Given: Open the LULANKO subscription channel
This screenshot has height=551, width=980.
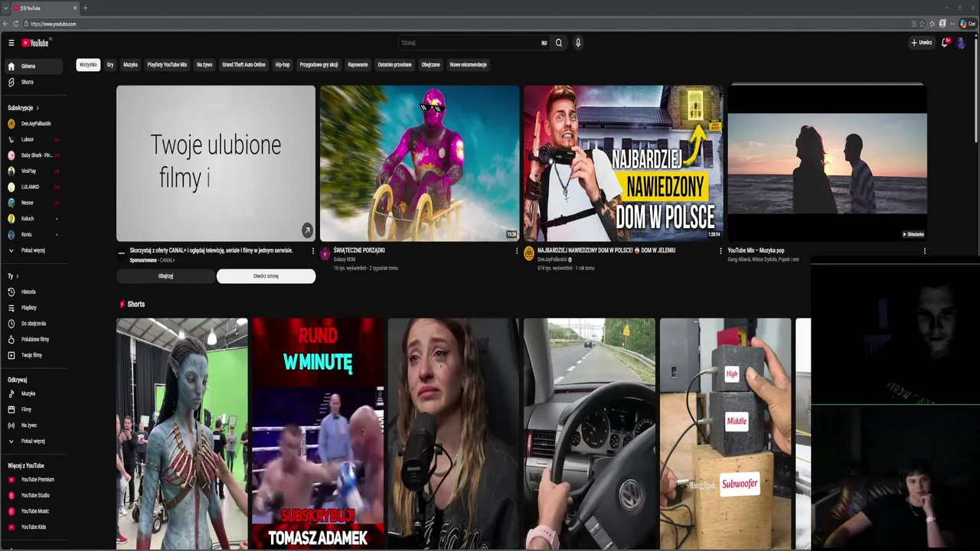Looking at the screenshot, I should click(34, 187).
